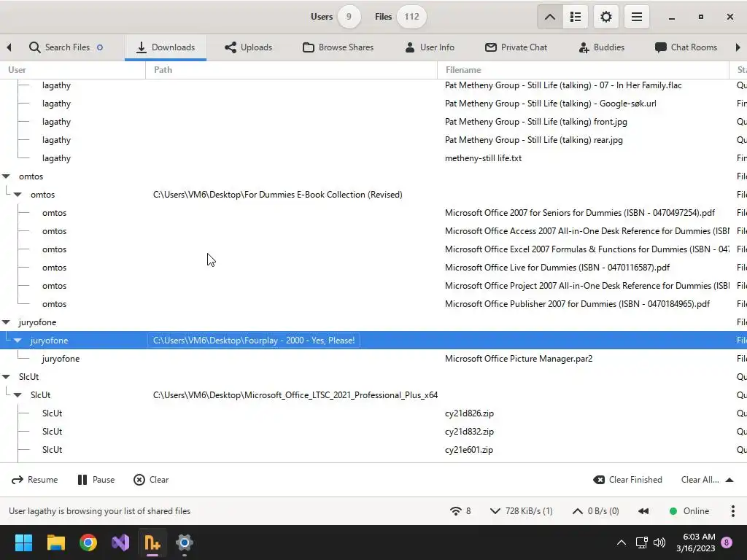Click the Resume button
The height and width of the screenshot is (560, 747).
click(x=35, y=480)
